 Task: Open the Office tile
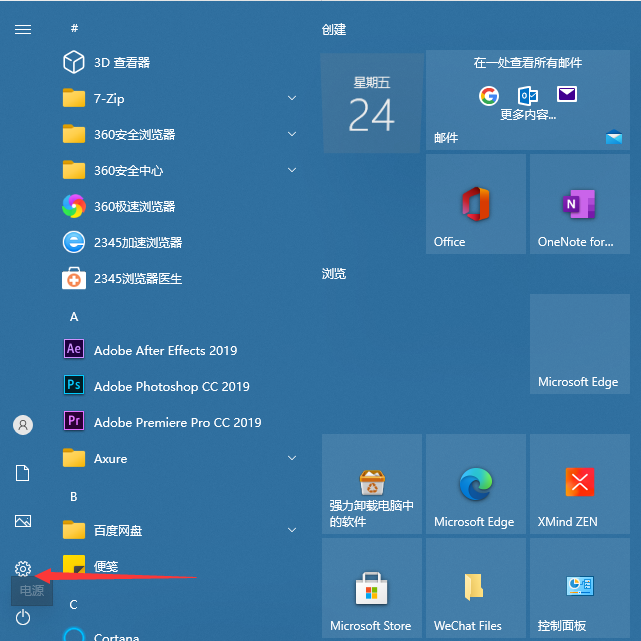click(x=475, y=204)
